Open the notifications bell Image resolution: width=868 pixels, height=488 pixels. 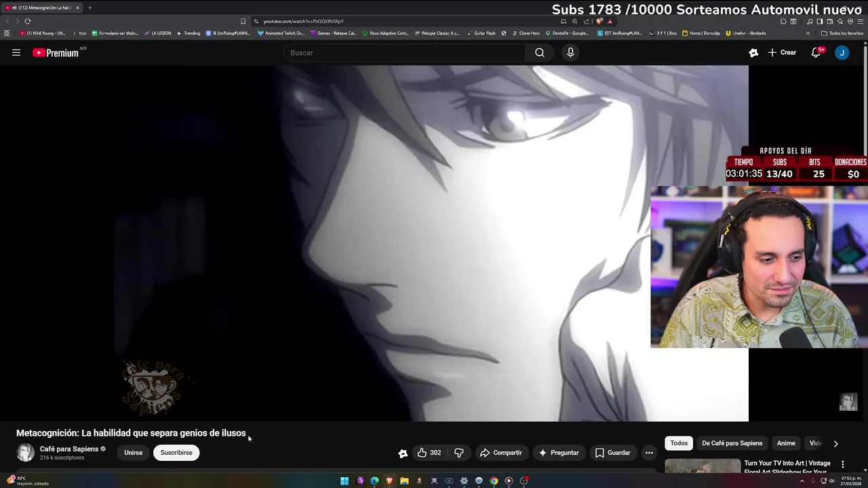click(816, 52)
